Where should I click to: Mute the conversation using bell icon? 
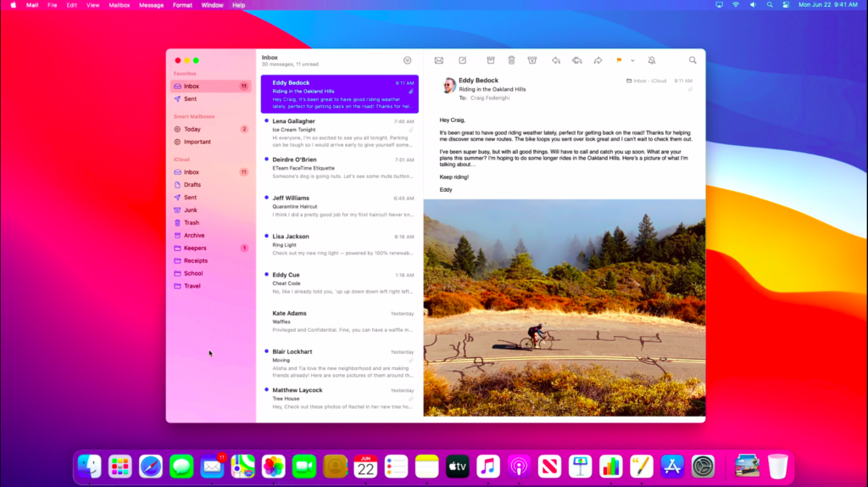point(652,60)
